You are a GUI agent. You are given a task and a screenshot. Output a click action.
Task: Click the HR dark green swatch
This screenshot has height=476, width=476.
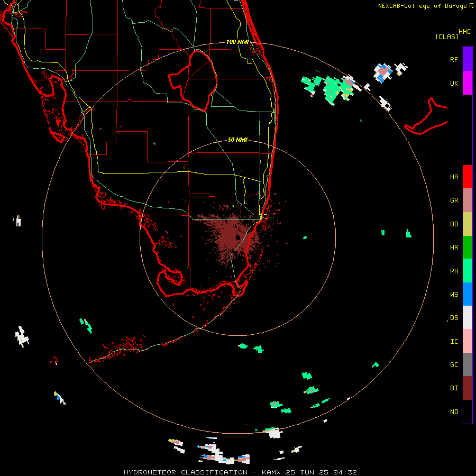click(467, 248)
